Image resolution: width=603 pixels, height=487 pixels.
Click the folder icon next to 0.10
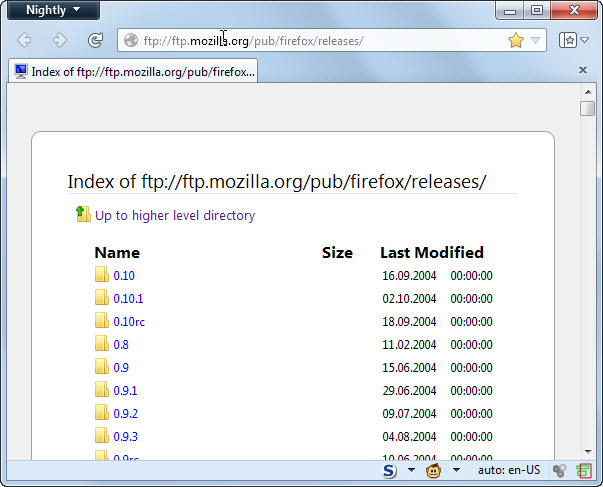click(102, 275)
